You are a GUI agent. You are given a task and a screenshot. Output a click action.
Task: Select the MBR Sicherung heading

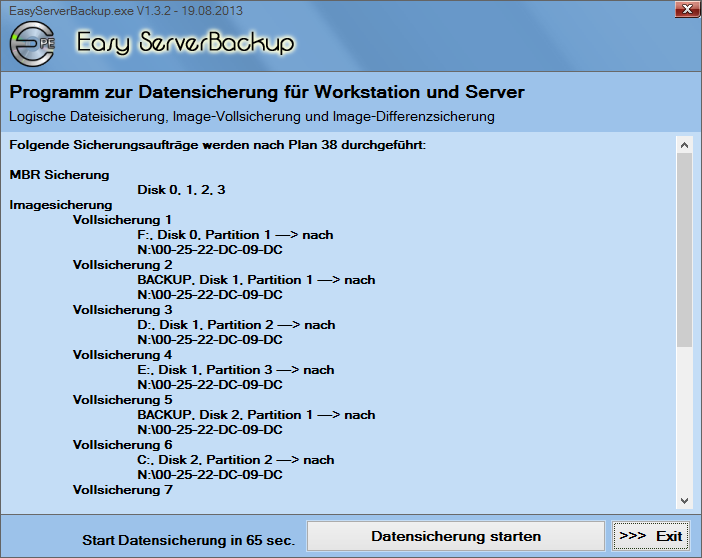pyautogui.click(x=59, y=175)
